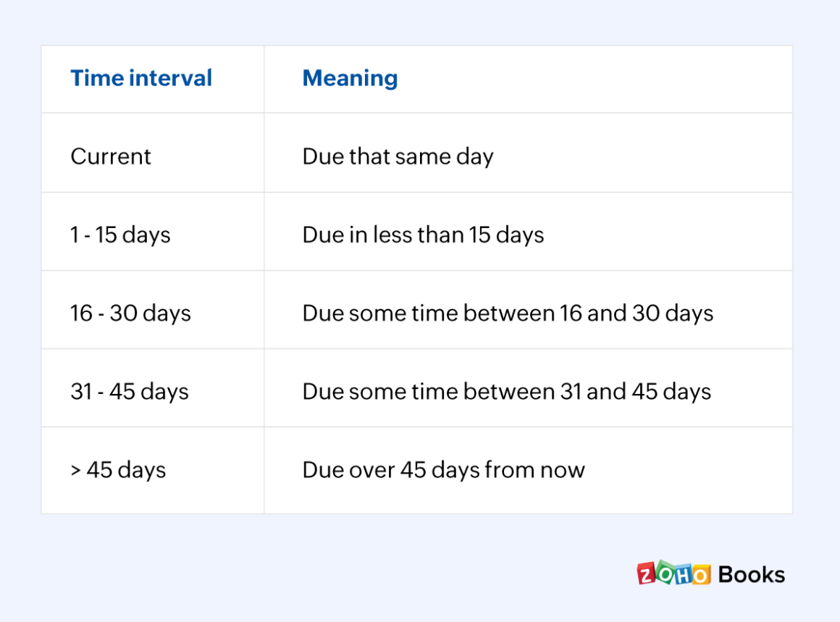Click the green O block in Zoho logo

(665, 573)
